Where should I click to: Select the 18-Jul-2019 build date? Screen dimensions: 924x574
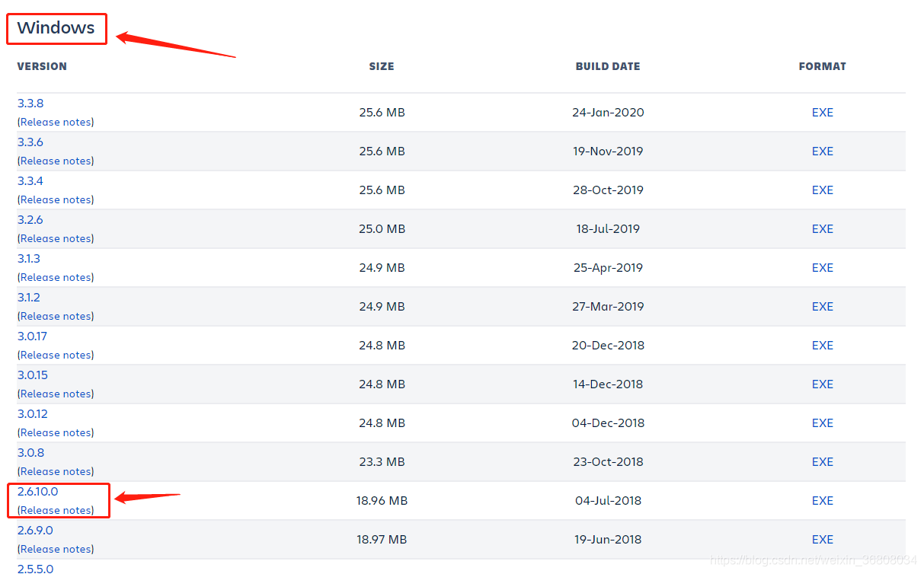pos(608,228)
